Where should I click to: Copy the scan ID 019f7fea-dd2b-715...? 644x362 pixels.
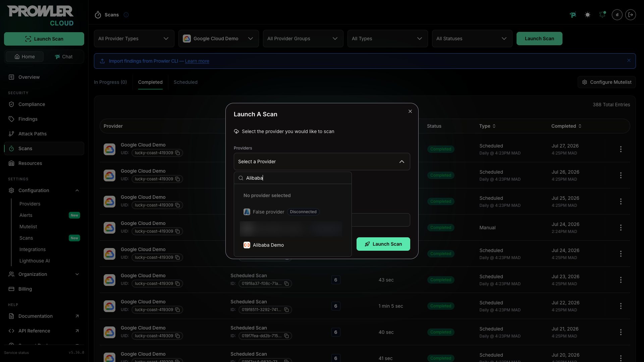point(287,336)
